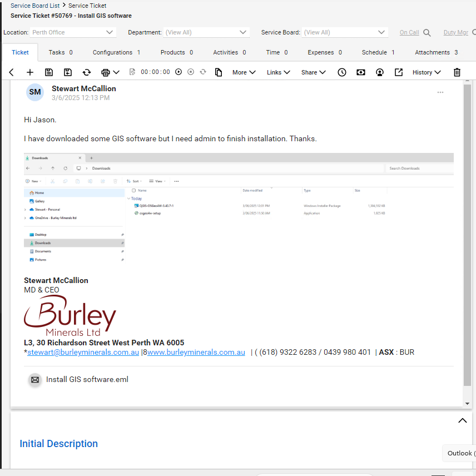Click the Outlook button at bottom right
Viewport: 476px width, 476px height.
point(460,453)
